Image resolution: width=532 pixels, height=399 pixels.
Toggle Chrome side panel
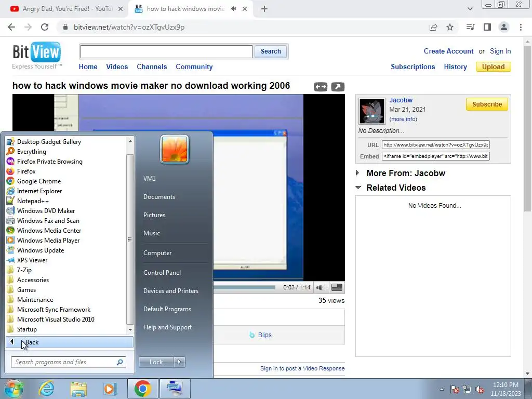[x=487, y=27]
